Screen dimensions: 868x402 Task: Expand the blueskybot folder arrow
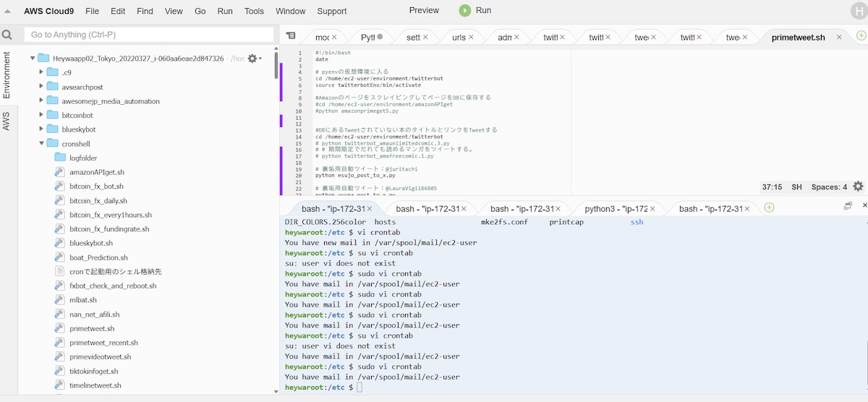41,129
